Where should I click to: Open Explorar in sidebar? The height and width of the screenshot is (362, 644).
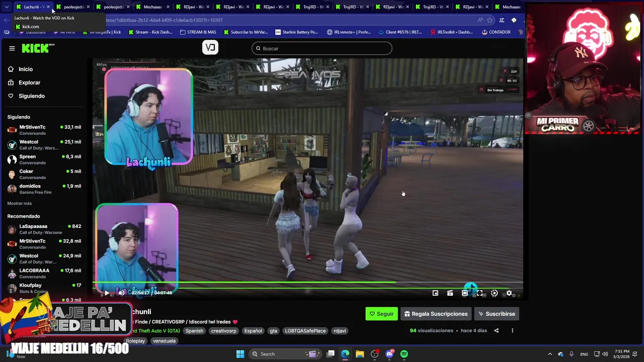coord(29,82)
